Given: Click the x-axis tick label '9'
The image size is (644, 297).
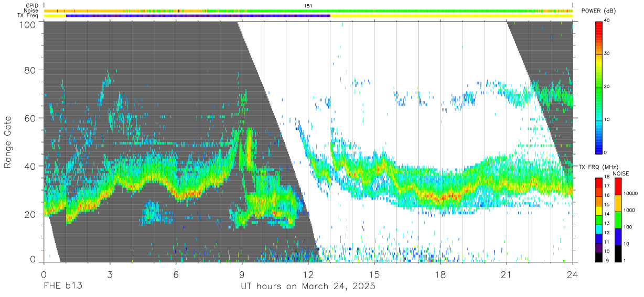Looking at the screenshot, I should (x=242, y=274).
